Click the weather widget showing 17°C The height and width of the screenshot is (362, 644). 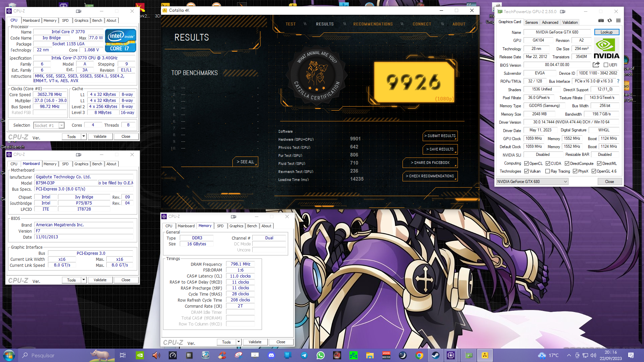pyautogui.click(x=548, y=355)
